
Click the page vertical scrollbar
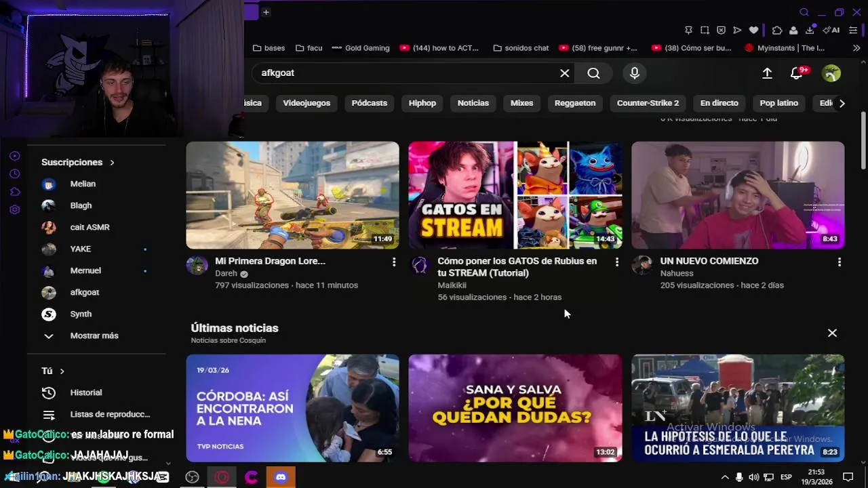coord(863,140)
